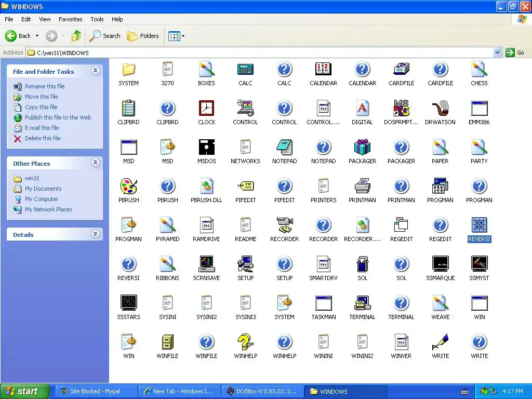The width and height of the screenshot is (532, 399).
Task: Collapse the Other Places panel
Action: click(x=96, y=163)
